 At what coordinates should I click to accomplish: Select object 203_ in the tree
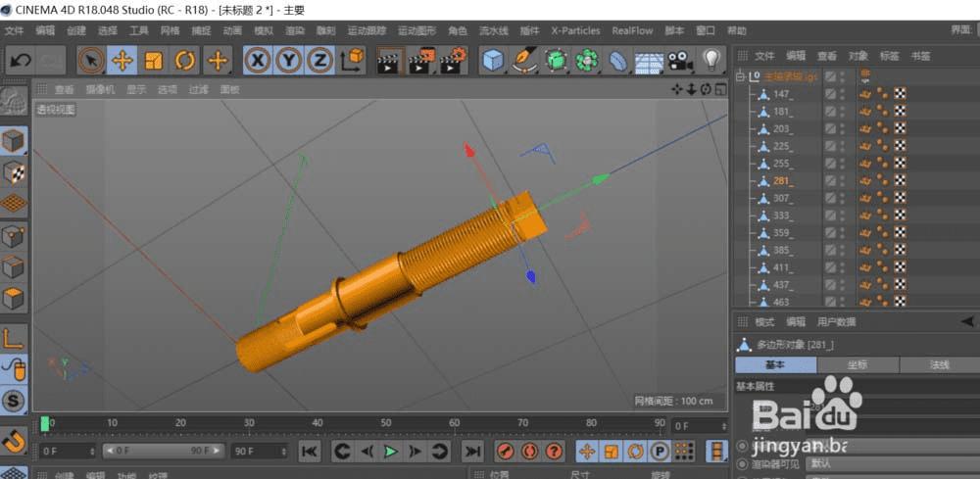click(x=783, y=129)
